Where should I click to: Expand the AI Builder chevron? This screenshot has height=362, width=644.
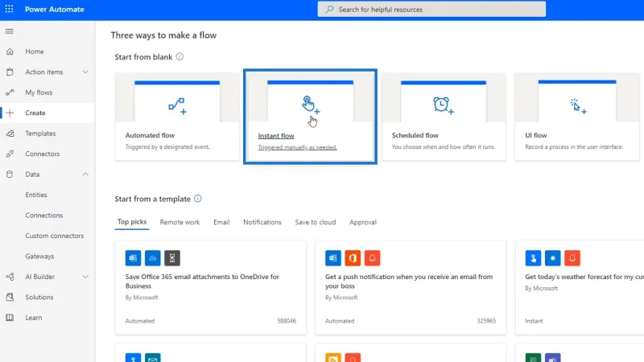click(85, 277)
